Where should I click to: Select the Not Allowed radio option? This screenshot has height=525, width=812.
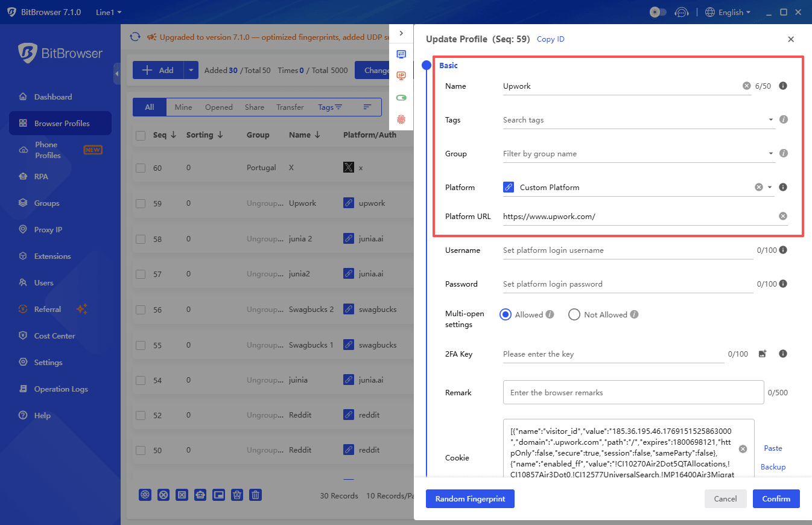574,314
